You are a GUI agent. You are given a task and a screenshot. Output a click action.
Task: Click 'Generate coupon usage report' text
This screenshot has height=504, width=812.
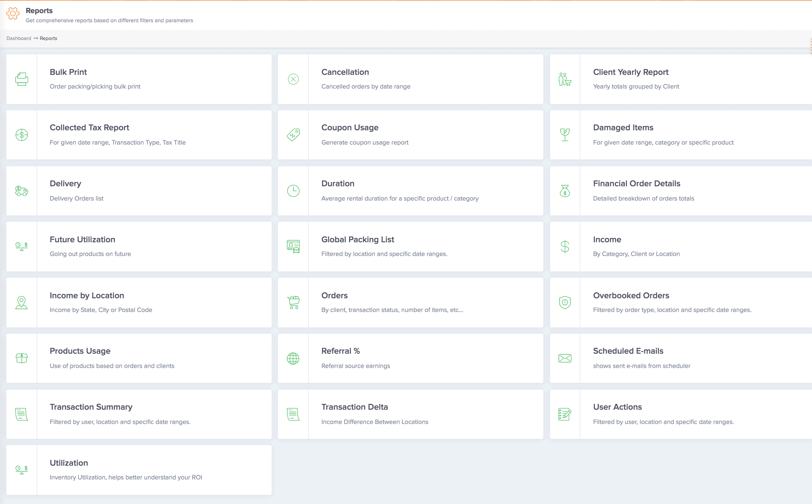tap(365, 143)
